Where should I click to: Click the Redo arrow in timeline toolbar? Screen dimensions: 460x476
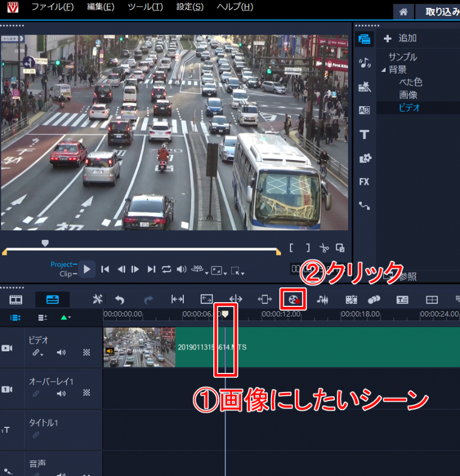pyautogui.click(x=149, y=300)
